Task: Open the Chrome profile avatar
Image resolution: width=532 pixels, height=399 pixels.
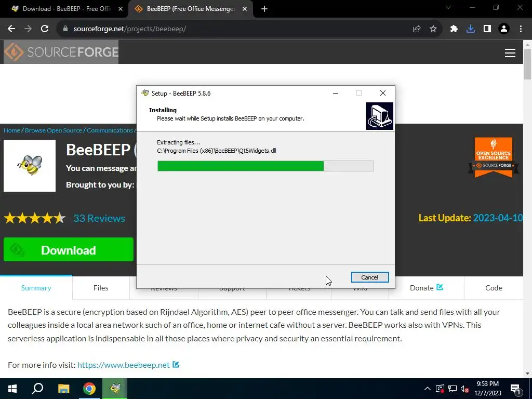Action: (504, 29)
